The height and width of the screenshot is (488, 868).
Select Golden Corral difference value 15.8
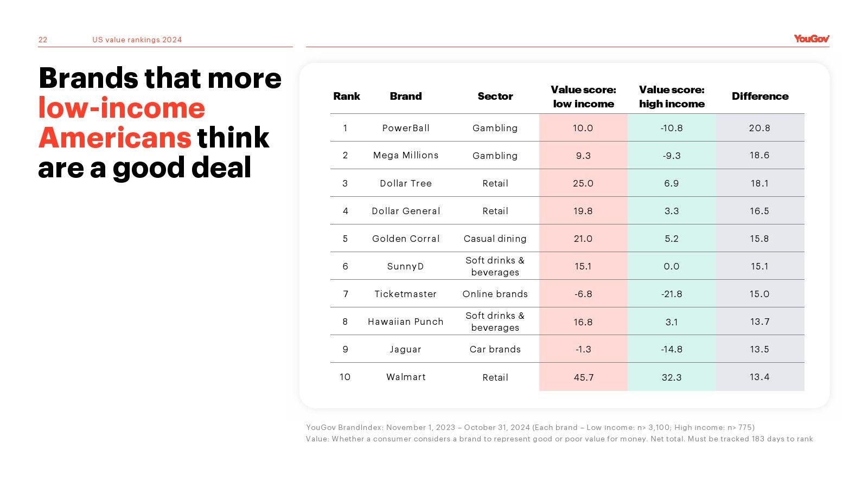759,239
